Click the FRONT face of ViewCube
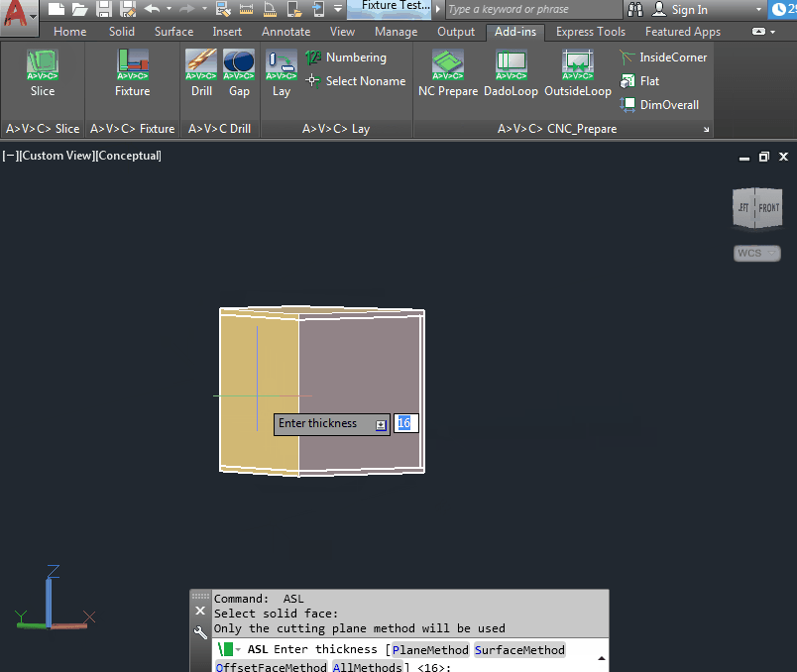797x672 pixels. [768, 208]
